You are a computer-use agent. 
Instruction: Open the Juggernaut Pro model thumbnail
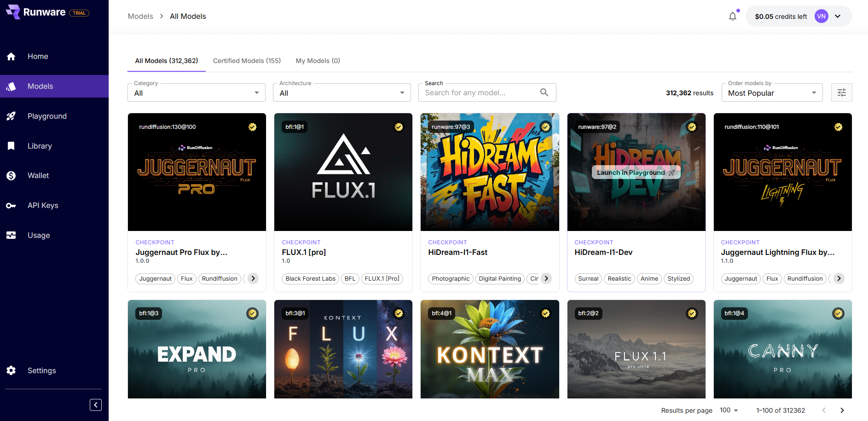(x=197, y=172)
